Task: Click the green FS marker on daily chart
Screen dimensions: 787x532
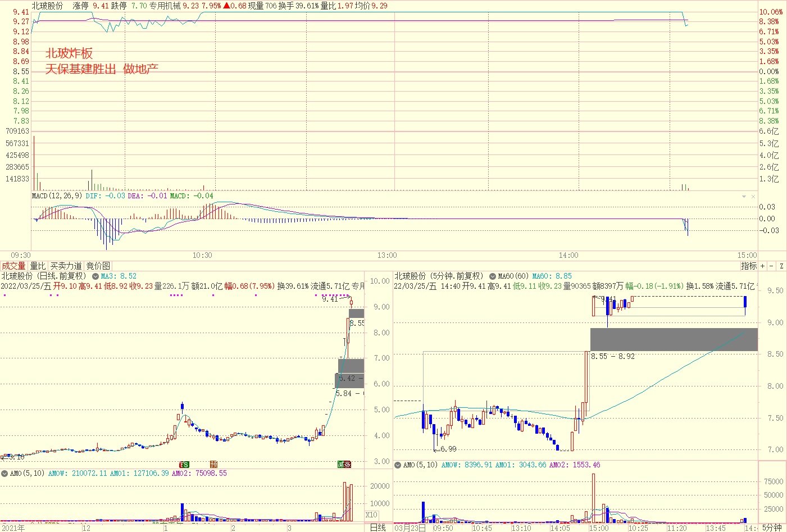Action: tap(184, 464)
